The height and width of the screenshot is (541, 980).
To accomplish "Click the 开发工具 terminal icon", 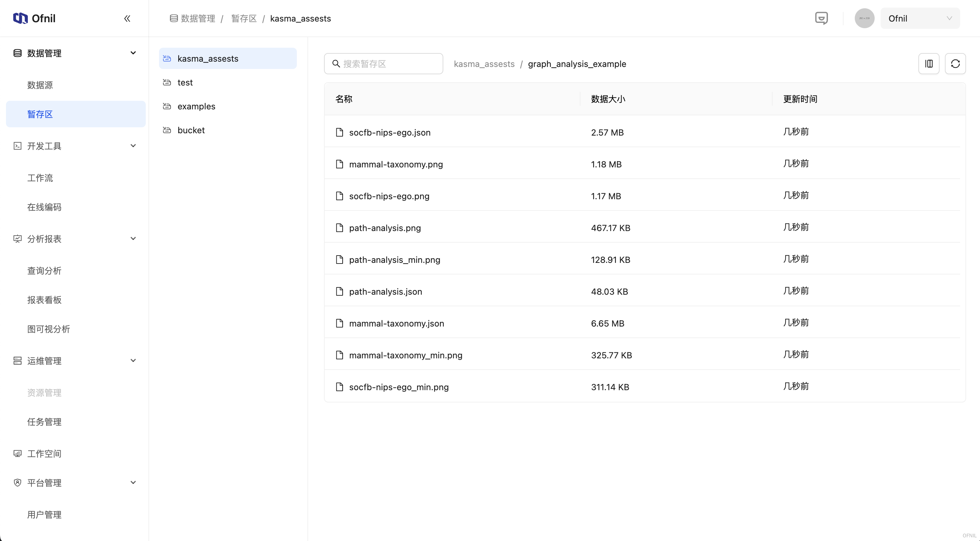I will (x=18, y=146).
